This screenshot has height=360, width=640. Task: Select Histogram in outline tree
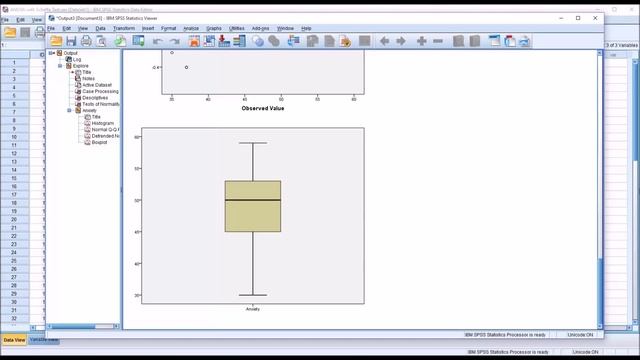point(102,123)
